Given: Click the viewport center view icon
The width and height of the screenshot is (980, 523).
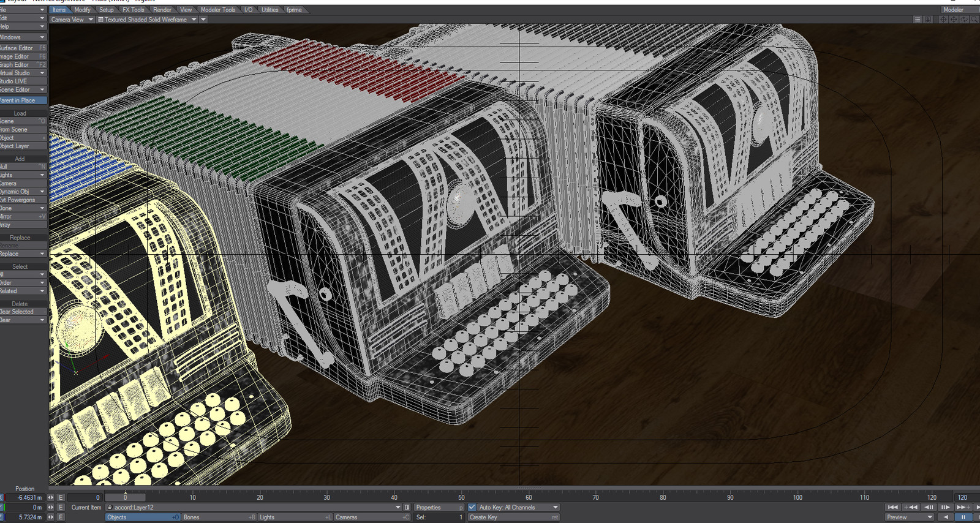Looking at the screenshot, I should [943, 20].
